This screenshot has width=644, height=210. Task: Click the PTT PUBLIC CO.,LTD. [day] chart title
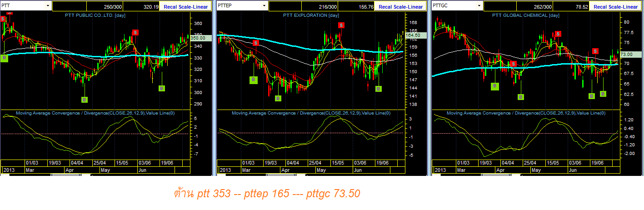click(95, 15)
